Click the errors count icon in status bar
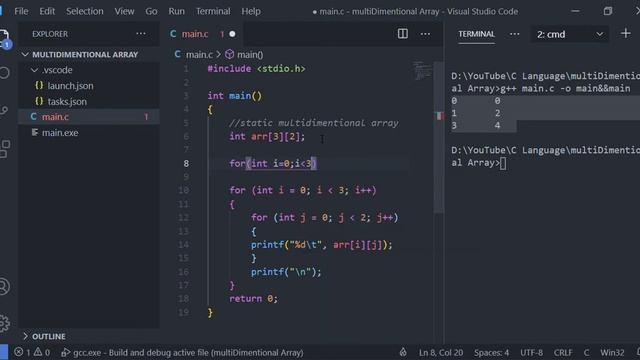Viewport: 640px width, 360px height. tap(19, 352)
